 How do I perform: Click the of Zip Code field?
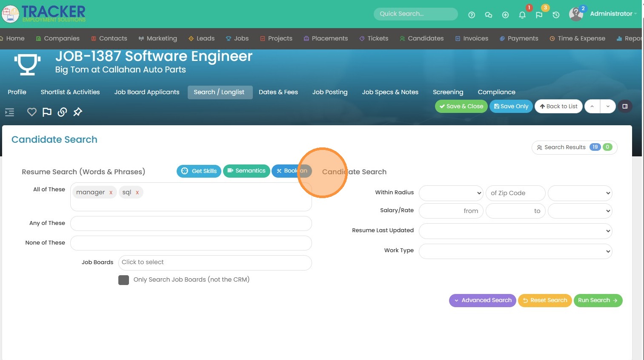click(515, 193)
